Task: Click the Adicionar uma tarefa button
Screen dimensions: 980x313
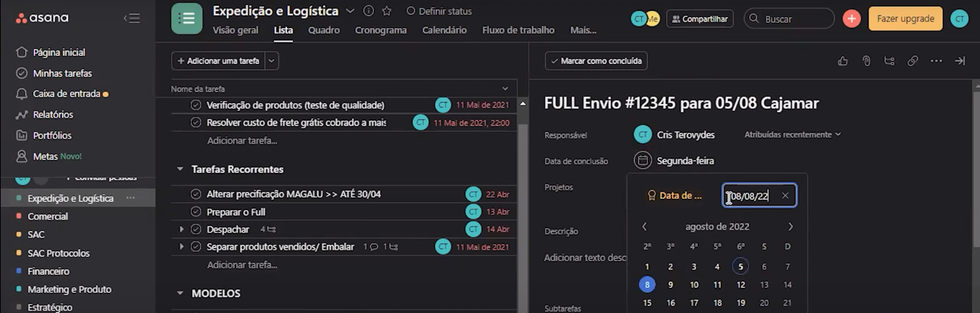Action: tap(218, 61)
